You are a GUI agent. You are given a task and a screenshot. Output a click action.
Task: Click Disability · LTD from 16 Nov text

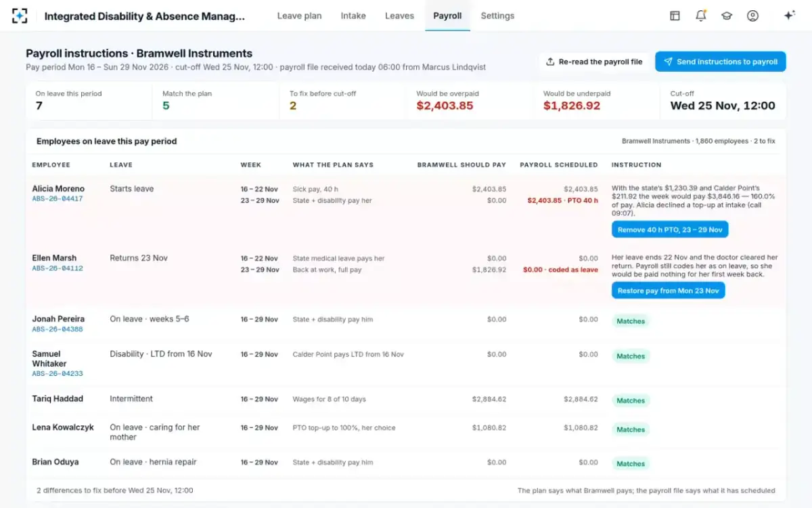coord(161,354)
